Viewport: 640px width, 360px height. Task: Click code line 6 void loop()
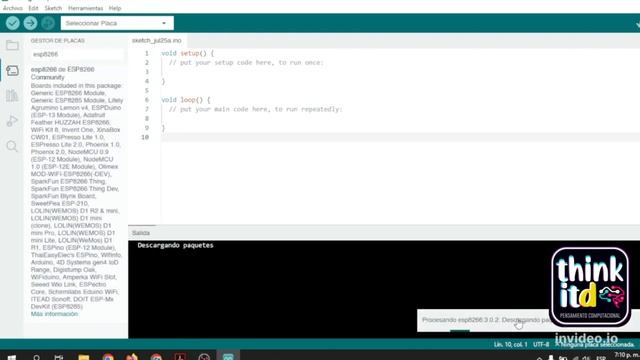point(186,100)
